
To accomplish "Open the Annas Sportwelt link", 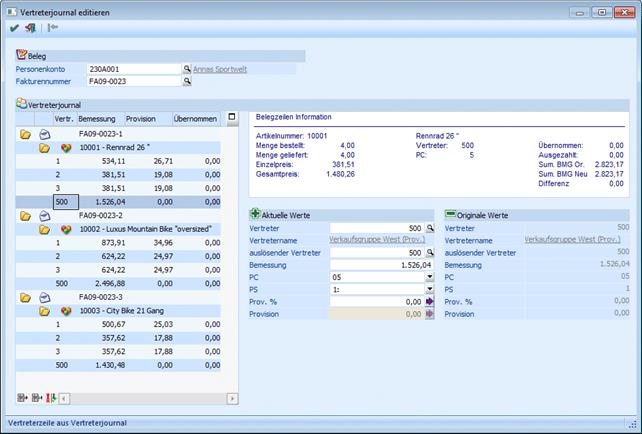I will pos(220,69).
